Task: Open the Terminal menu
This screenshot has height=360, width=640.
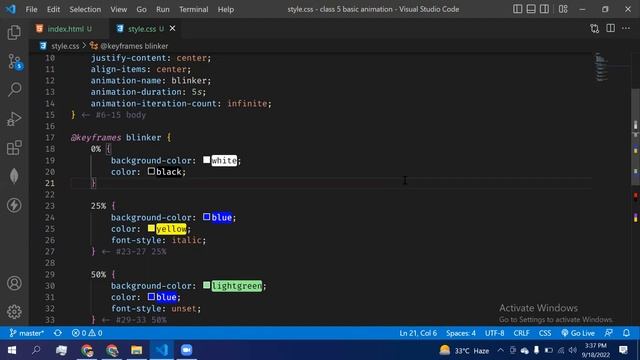Action: click(193, 9)
